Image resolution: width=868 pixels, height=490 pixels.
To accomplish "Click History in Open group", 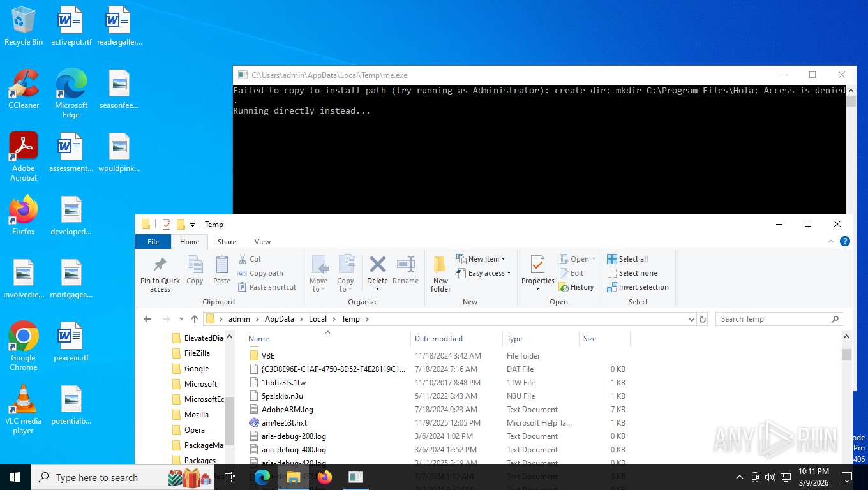I will 576,287.
